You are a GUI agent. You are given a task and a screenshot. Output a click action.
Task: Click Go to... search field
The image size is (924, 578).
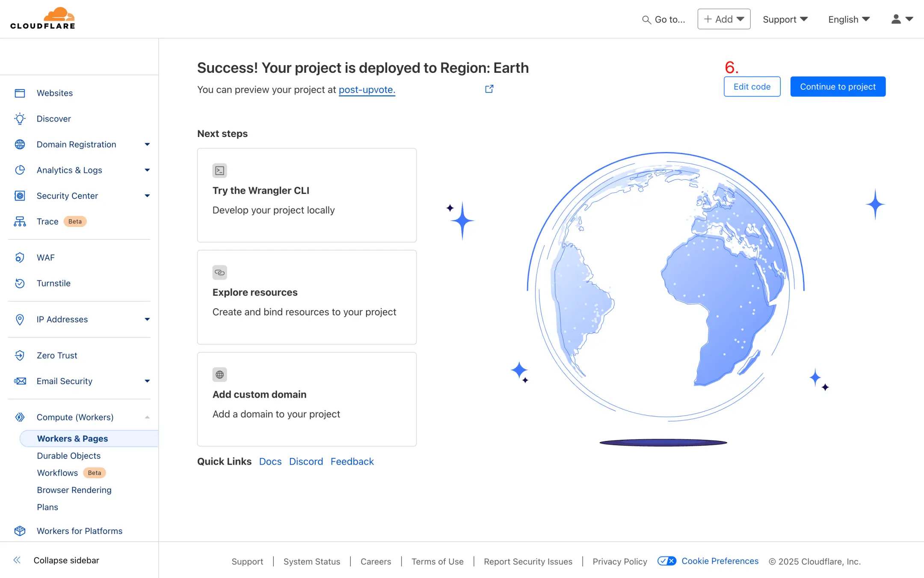(x=663, y=20)
